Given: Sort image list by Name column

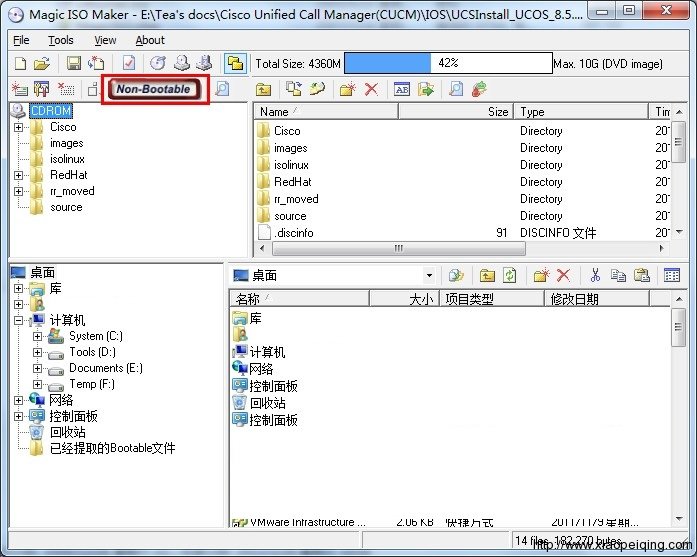Looking at the screenshot, I should 326,112.
